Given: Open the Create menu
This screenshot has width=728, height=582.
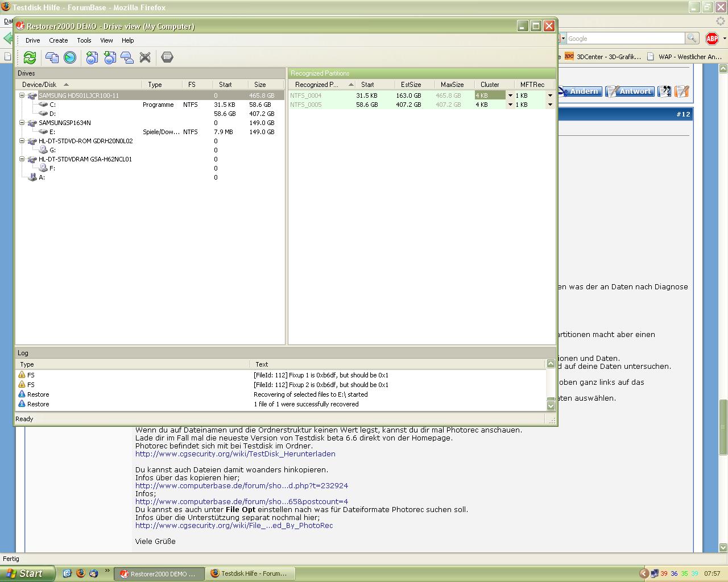Looking at the screenshot, I should click(58, 40).
